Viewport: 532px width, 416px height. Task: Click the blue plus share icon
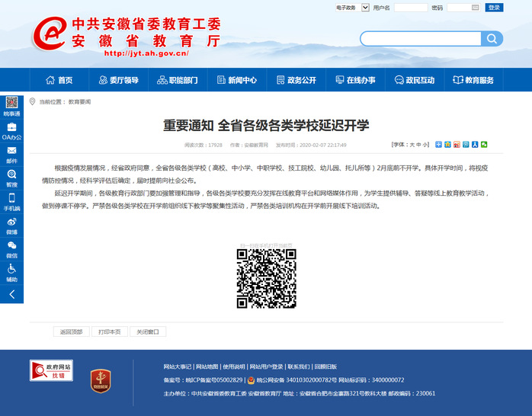tap(438, 145)
